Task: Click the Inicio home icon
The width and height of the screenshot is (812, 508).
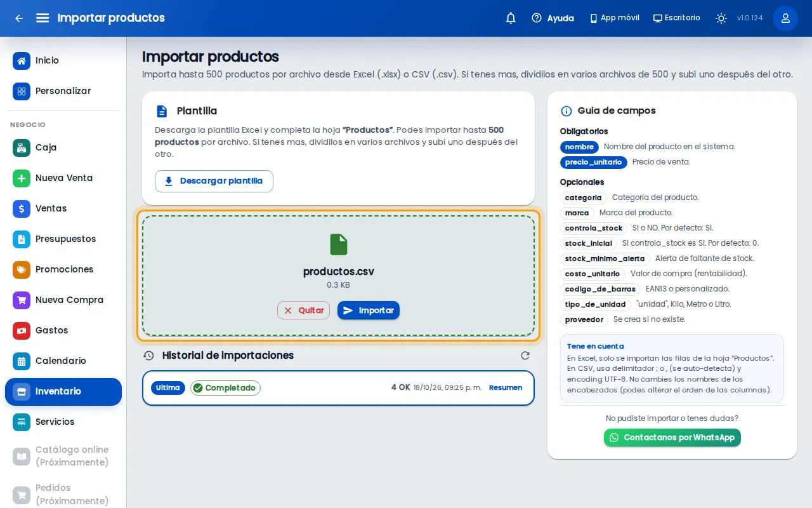Action: 22,61
